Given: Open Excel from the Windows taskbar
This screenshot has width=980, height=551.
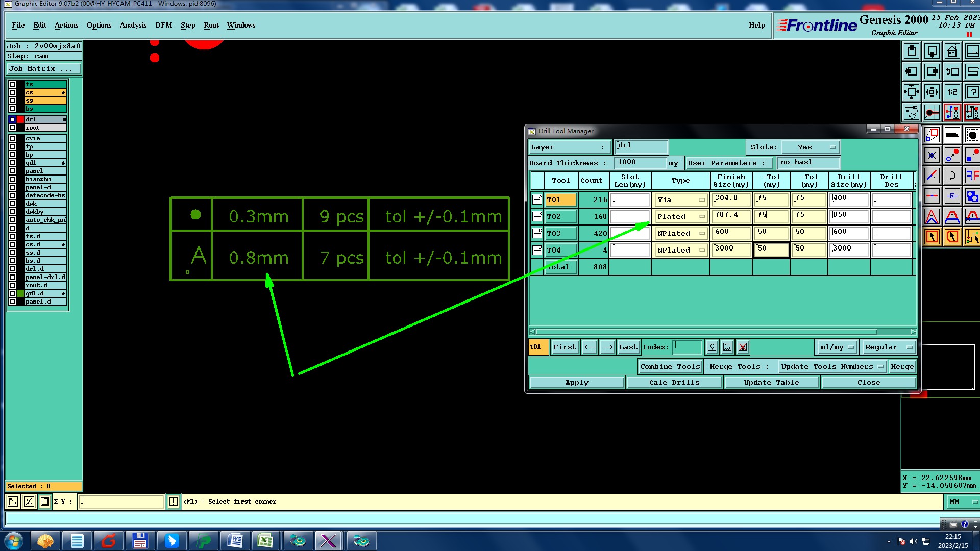Looking at the screenshot, I should (x=265, y=541).
